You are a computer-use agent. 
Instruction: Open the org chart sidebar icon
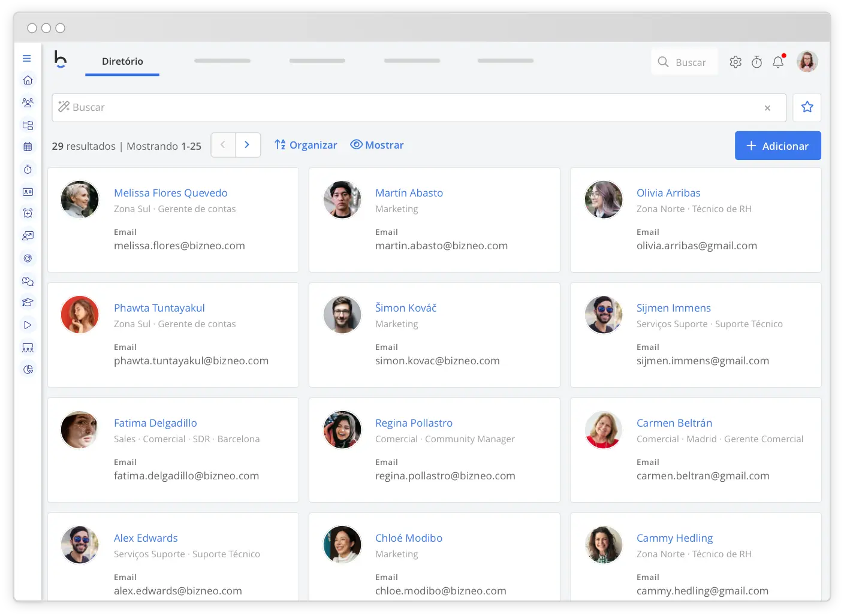pos(28,125)
